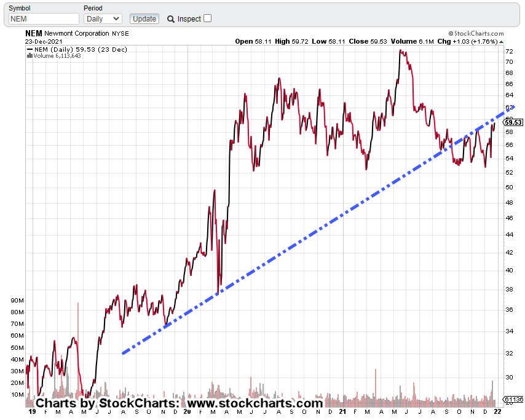Click the price peak near 72
The height and width of the screenshot is (420, 525).
click(400, 51)
